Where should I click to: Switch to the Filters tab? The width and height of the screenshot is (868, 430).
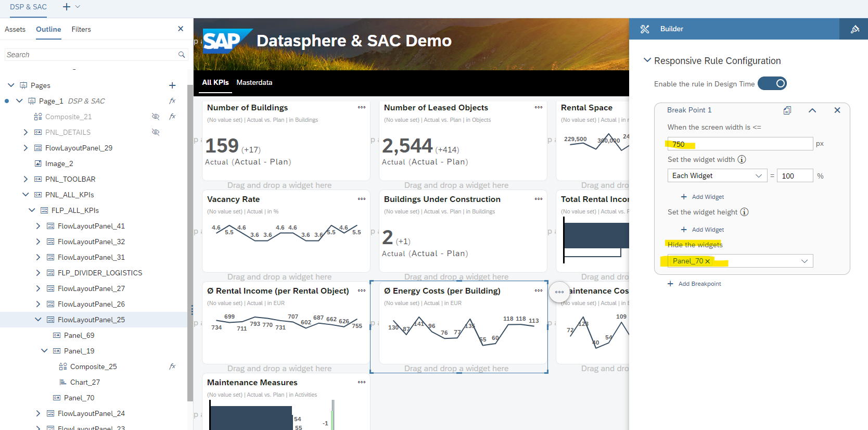point(81,30)
